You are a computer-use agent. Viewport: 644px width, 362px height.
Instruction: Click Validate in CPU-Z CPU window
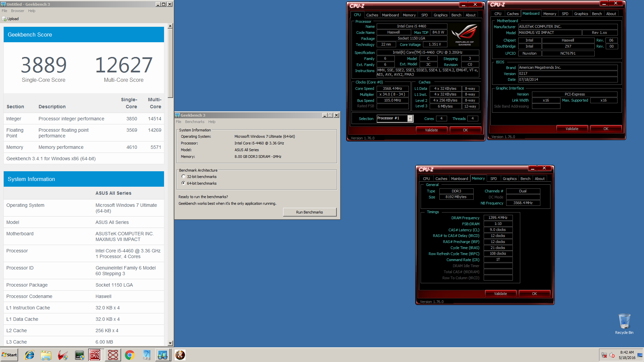431,130
